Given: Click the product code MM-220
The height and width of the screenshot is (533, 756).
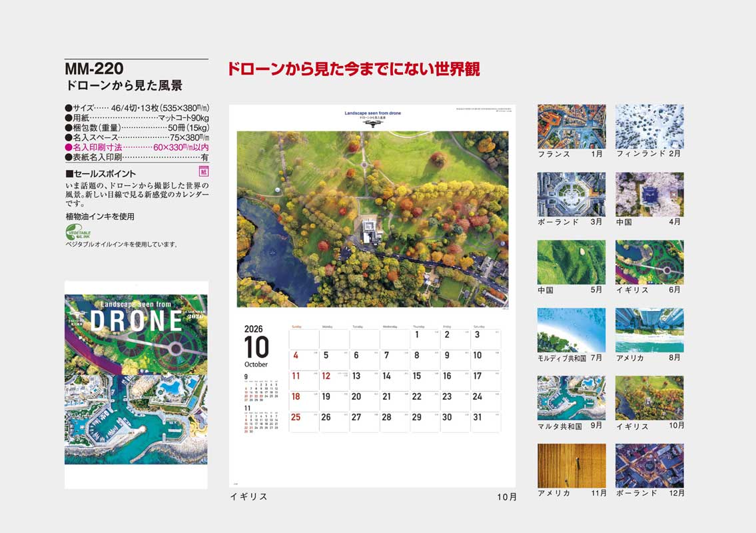Looking at the screenshot, I should coord(95,69).
